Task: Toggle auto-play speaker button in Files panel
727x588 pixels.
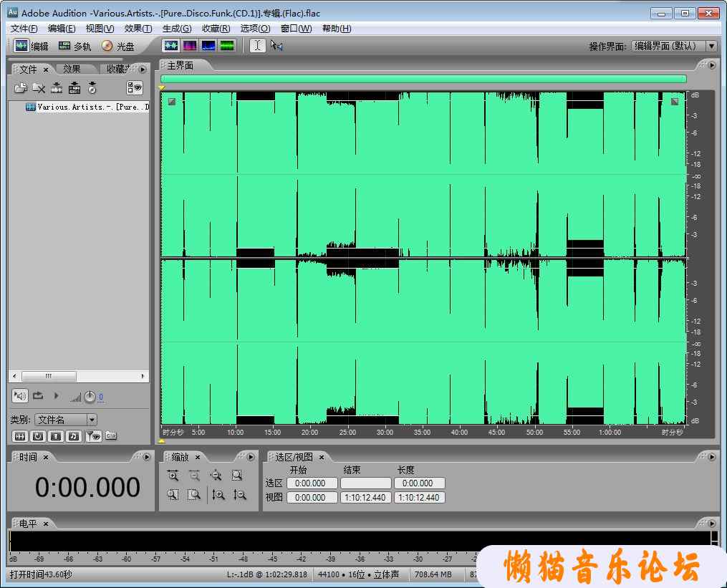Action: tap(19, 395)
